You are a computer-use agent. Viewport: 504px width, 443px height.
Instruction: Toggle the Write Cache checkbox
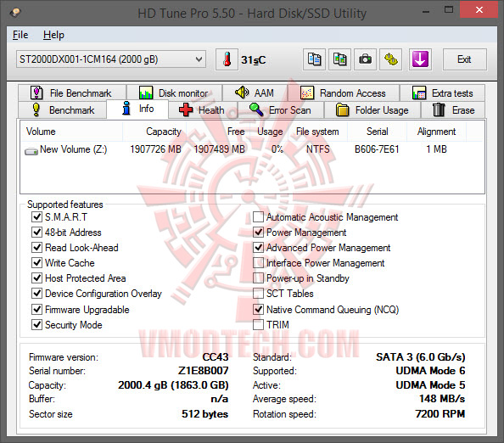pos(36,262)
